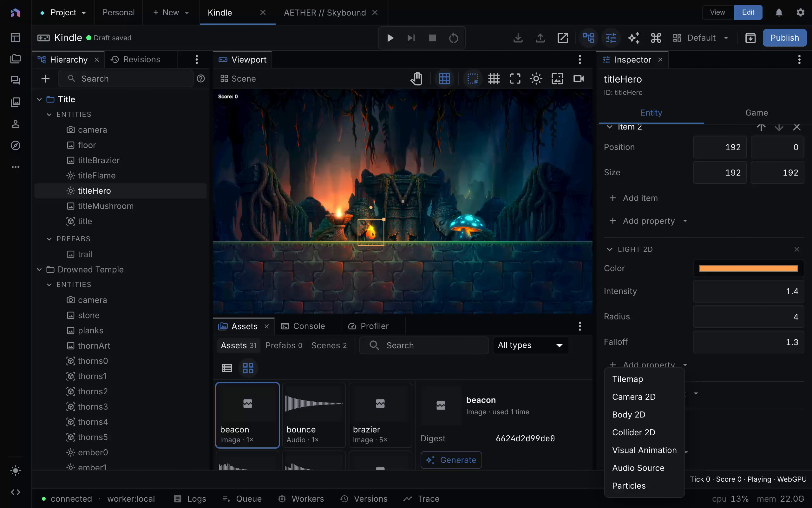Viewport: 812px width, 508px height.
Task: Open the All types filter dropdown
Action: (531, 345)
